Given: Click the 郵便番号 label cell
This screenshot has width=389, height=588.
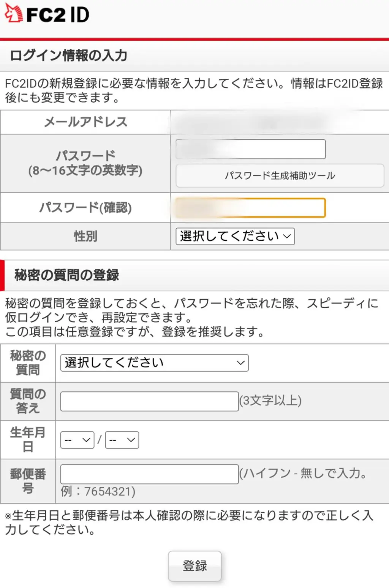Looking at the screenshot, I should (x=28, y=481).
